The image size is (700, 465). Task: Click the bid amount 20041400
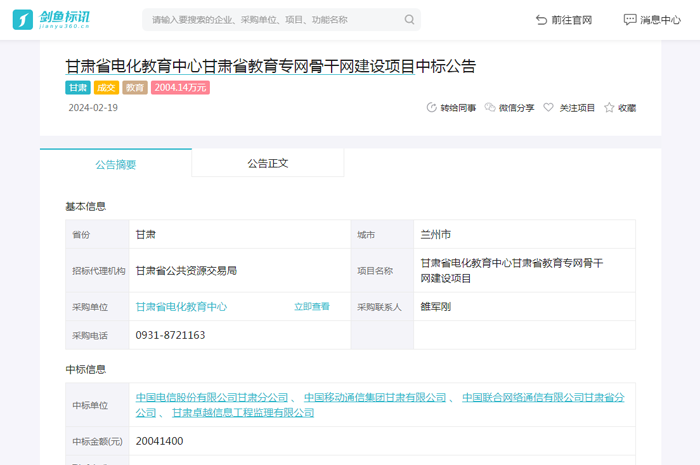tap(159, 441)
